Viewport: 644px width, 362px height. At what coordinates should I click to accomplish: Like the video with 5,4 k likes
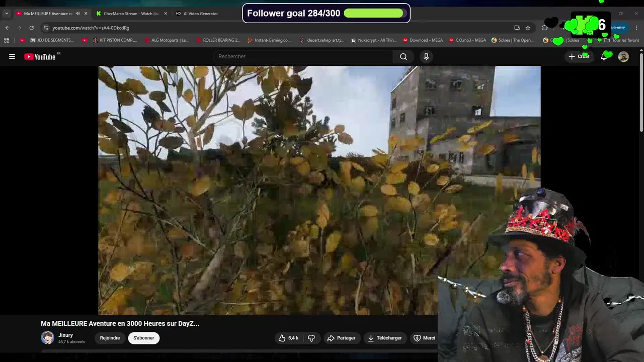pos(288,338)
